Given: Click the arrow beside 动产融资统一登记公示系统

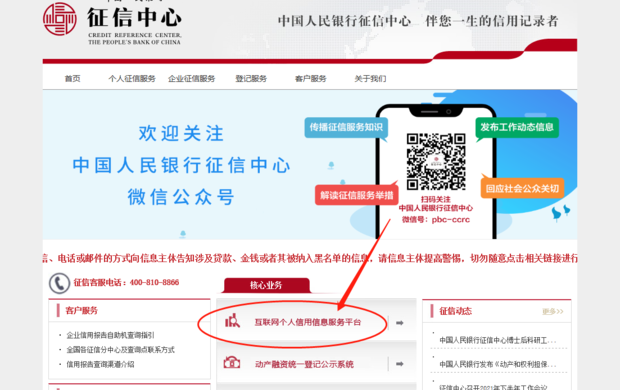Looking at the screenshot, I should pyautogui.click(x=400, y=364).
